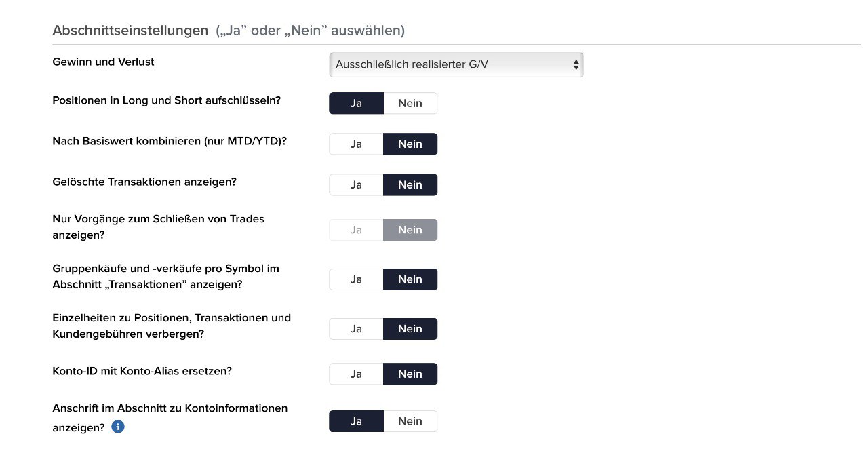Choose Nein for Gelöschte Transaktionen anzeigen

tap(410, 184)
